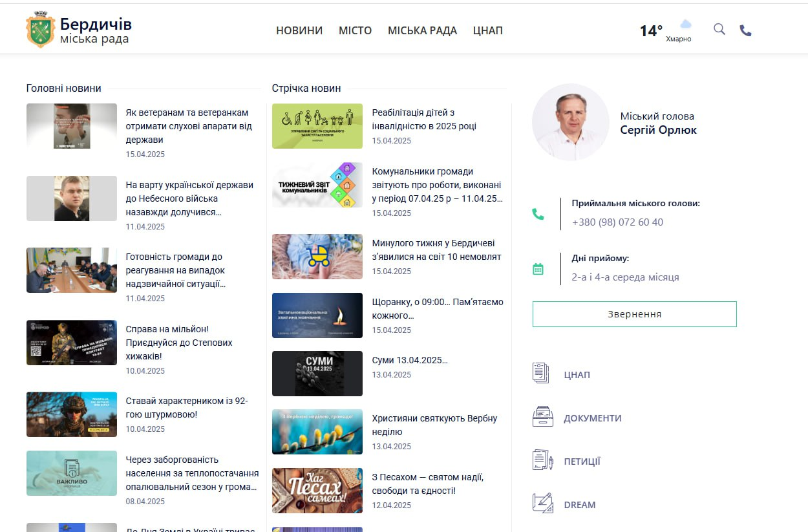Click the helmeted soldier thumbnail for 92-га штурмова
Image resolution: width=808 pixels, height=532 pixels.
point(72,414)
